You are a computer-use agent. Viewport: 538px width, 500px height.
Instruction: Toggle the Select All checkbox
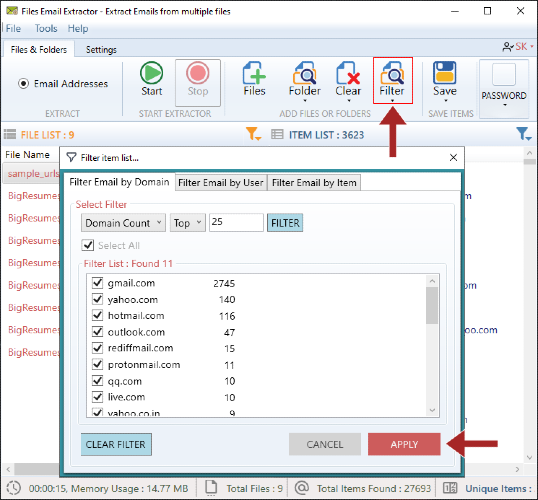click(88, 245)
